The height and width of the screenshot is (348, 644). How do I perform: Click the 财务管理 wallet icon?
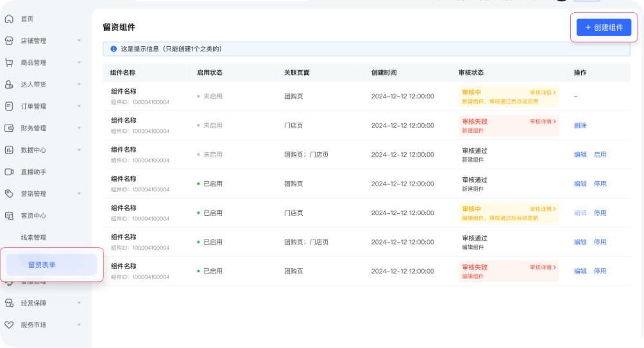pos(9,128)
